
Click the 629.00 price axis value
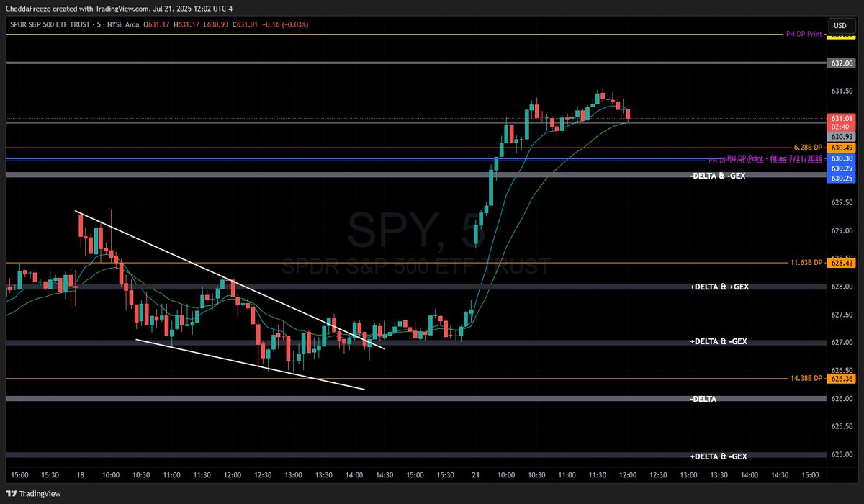[842, 231]
